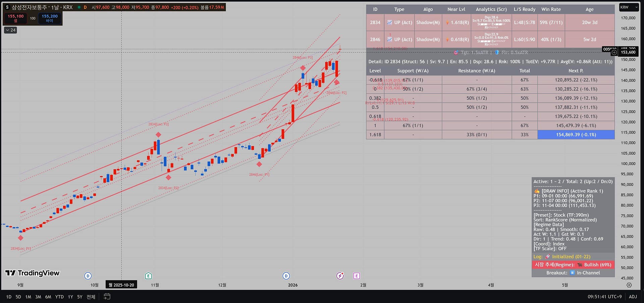Select the 1D time range
644x303 pixels.
coord(9,297)
